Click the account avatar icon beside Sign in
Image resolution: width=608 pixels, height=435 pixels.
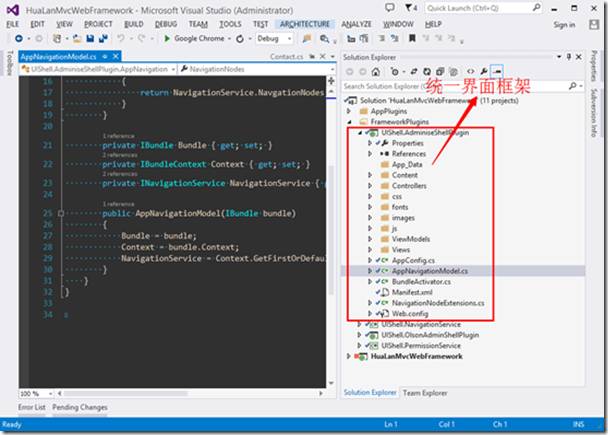[x=594, y=25]
